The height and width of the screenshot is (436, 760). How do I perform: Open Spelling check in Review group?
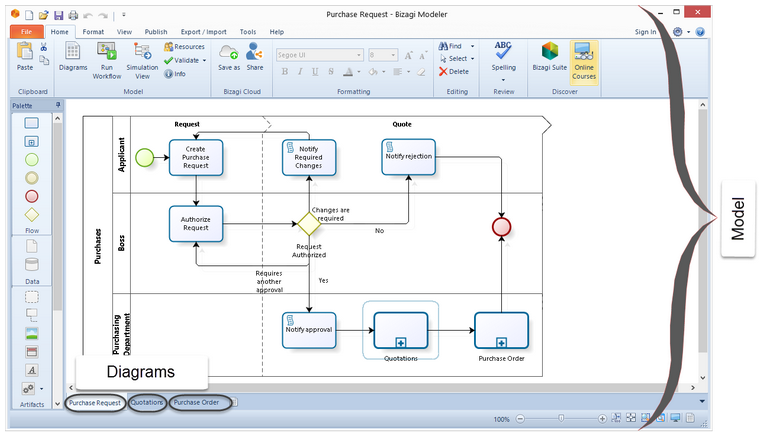tap(503, 57)
